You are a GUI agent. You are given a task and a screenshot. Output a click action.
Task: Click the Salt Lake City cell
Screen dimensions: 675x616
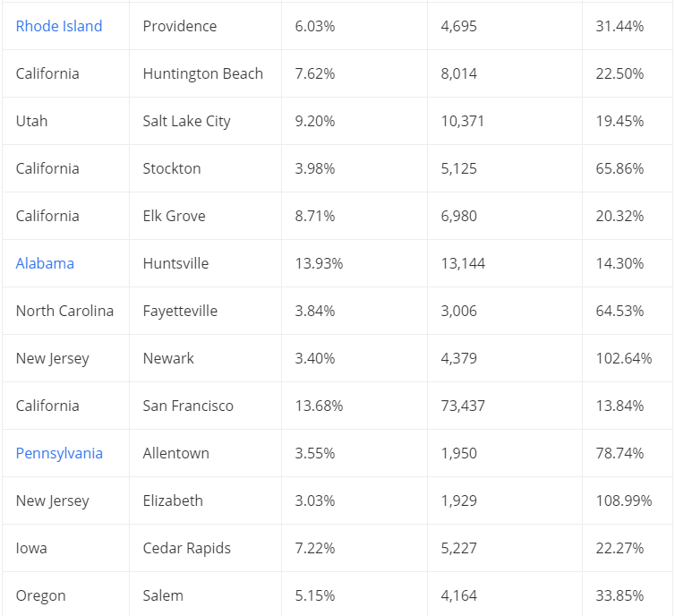(x=186, y=121)
